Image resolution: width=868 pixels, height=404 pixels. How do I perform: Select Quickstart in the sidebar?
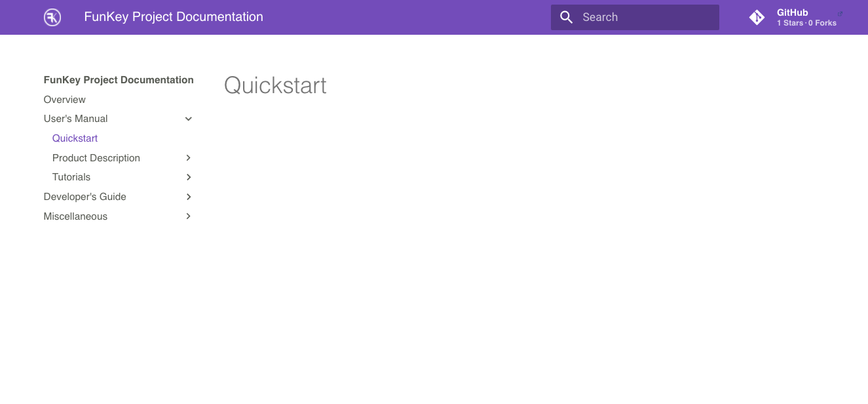(75, 138)
